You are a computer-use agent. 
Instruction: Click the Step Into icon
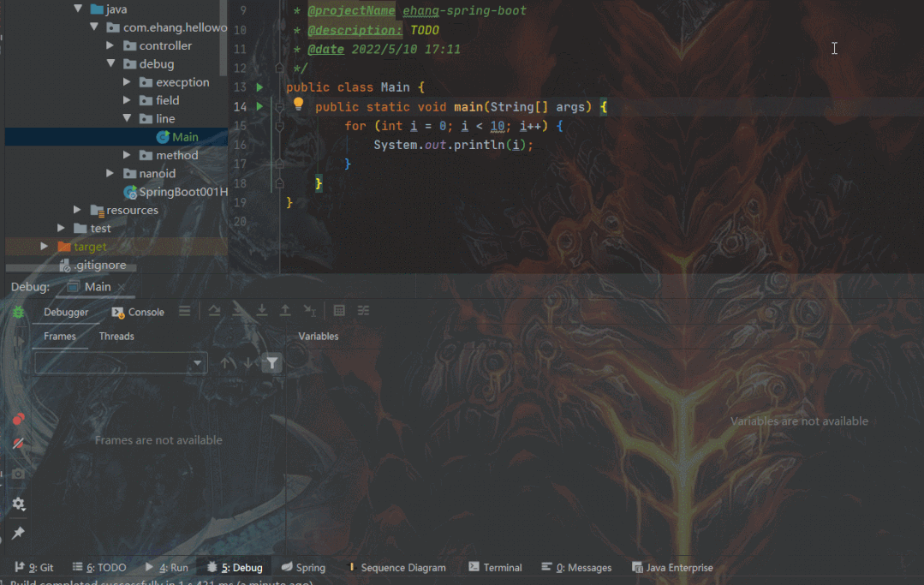238,310
